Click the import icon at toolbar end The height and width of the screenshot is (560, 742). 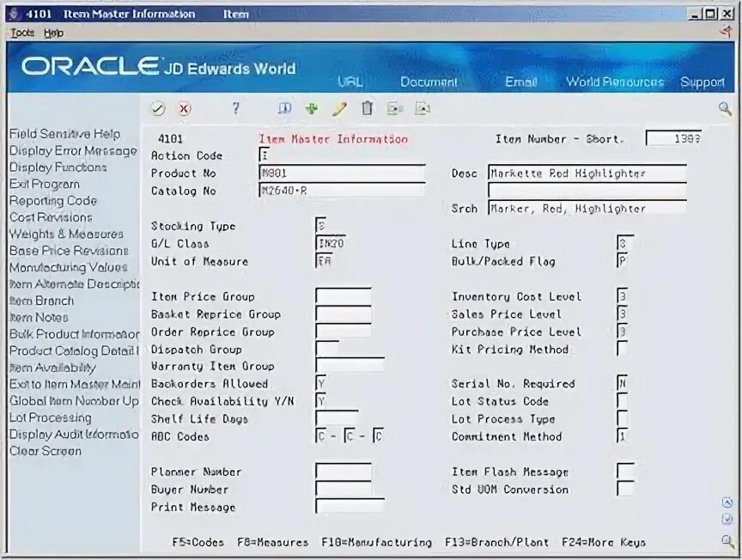[x=423, y=109]
